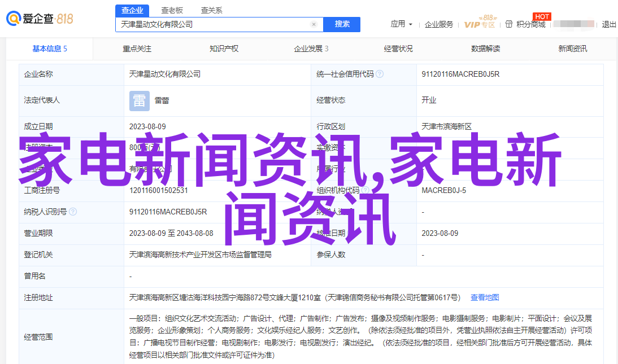The width and height of the screenshot is (618, 364).
Task: Open the 新闻资讯 tab
Action: tap(573, 49)
